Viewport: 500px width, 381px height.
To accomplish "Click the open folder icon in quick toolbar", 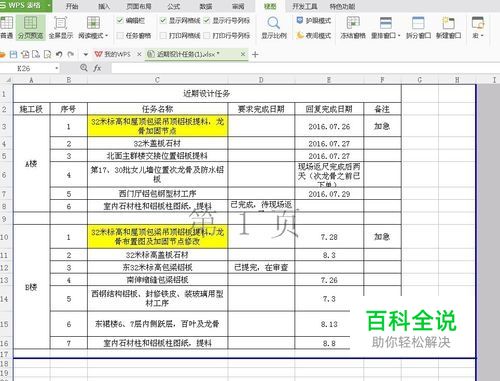I will click(x=3, y=54).
